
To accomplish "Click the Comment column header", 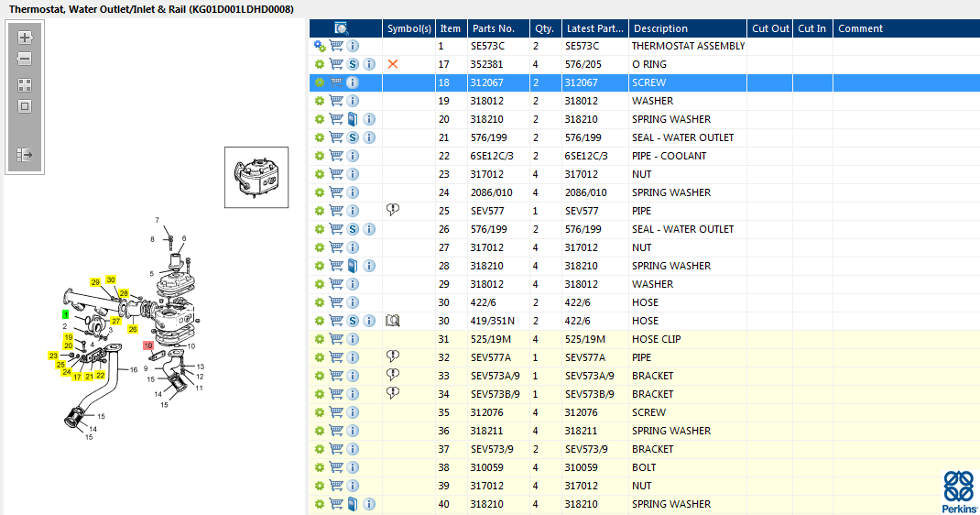I will [x=906, y=28].
